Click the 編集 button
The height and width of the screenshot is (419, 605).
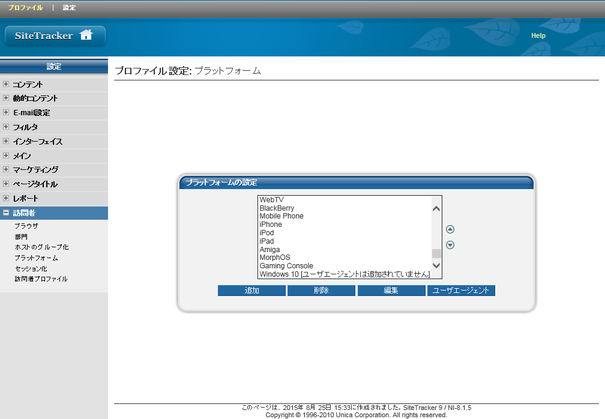(391, 291)
